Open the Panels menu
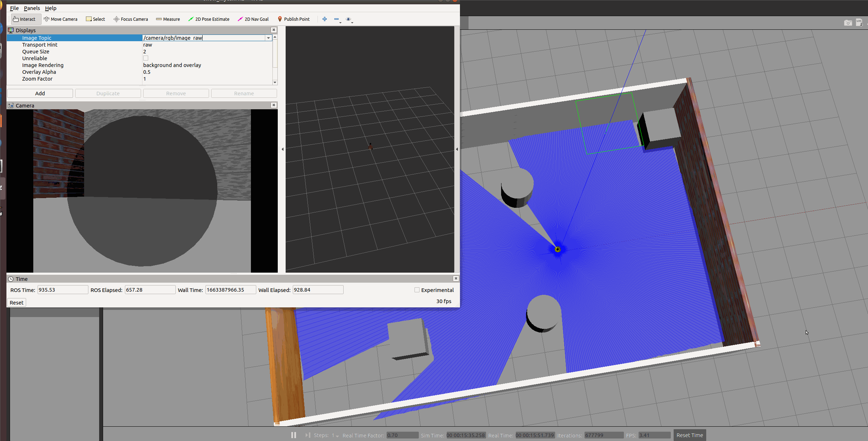This screenshot has height=441, width=868. (32, 8)
